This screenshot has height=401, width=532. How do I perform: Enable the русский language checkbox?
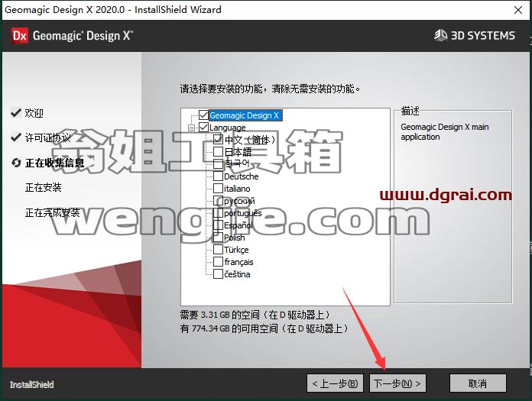(x=218, y=200)
